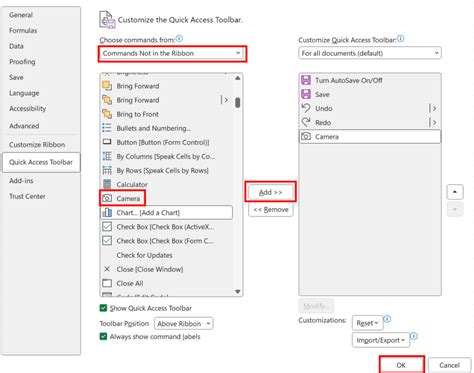Toggle Always show command labels checkbox
Image resolution: width=474 pixels, height=373 pixels.
pos(103,336)
